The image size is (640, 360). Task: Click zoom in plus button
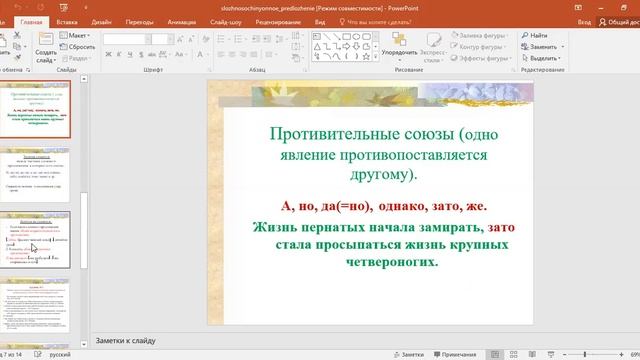[x=621, y=355]
